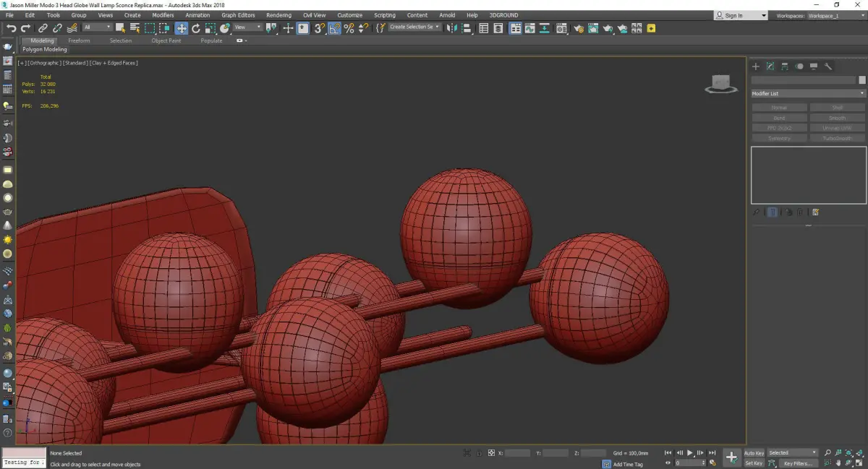
Task: Click the Undo arrow icon
Action: (11, 28)
